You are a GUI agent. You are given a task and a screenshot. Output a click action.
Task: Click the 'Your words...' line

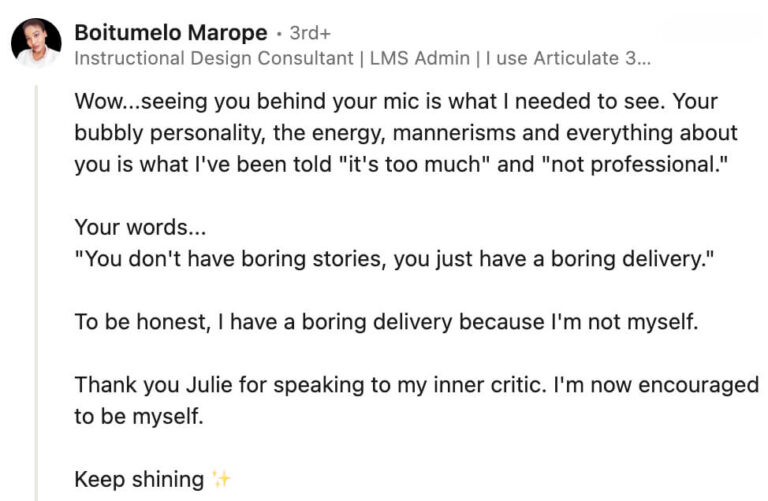pyautogui.click(x=140, y=227)
